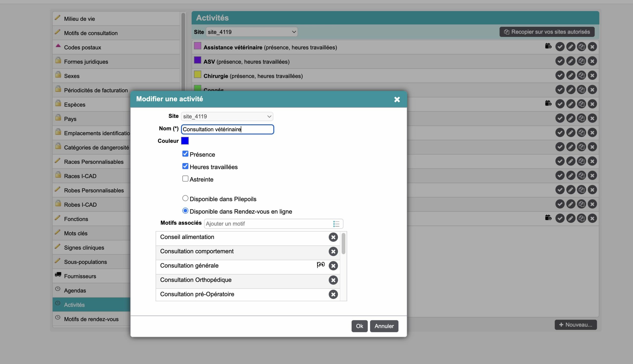Click clock icon beside Agendas
The width and height of the screenshot is (633, 364).
[58, 289]
